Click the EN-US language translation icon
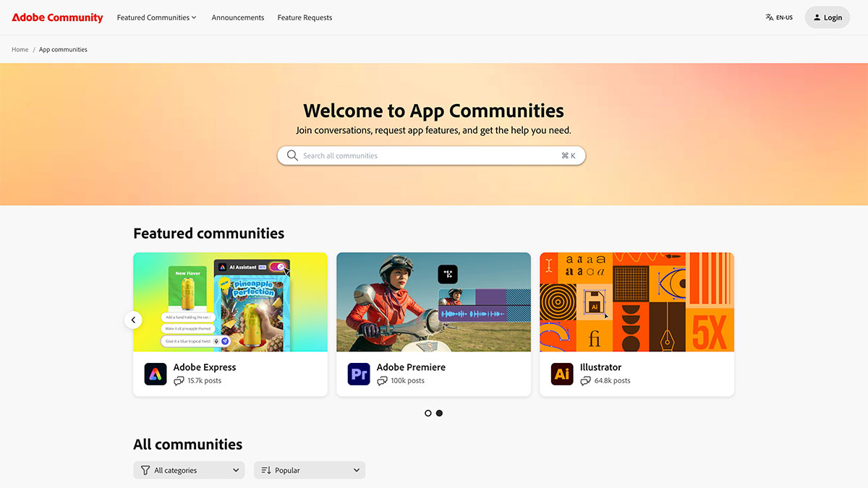The image size is (868, 488). (768, 17)
